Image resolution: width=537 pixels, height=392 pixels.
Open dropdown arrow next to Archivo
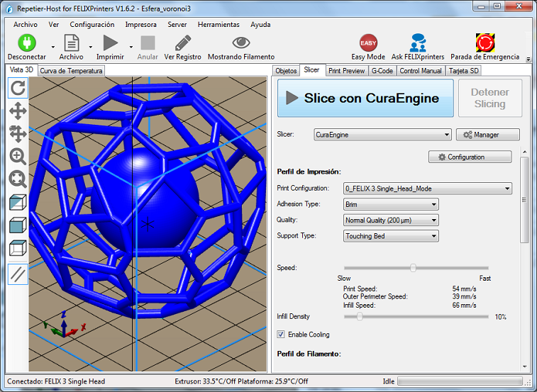coord(91,47)
